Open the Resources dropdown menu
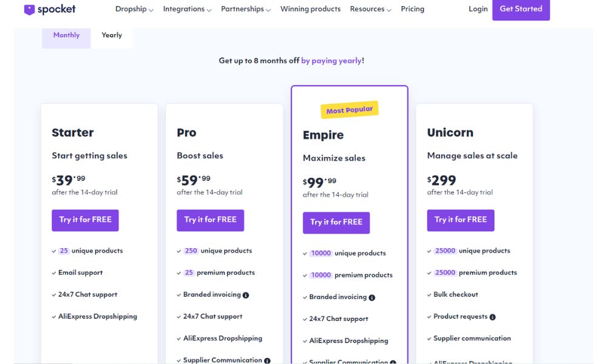 click(x=370, y=9)
